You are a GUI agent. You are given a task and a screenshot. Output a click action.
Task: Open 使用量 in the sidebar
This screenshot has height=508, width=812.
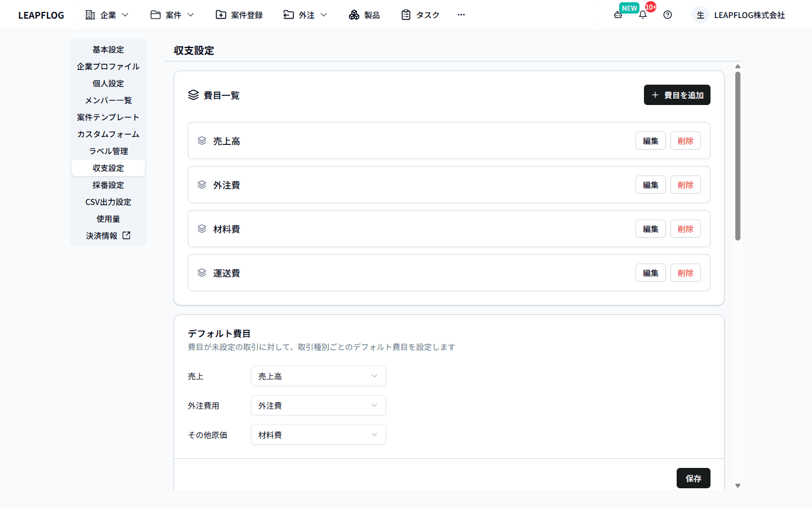tap(108, 219)
